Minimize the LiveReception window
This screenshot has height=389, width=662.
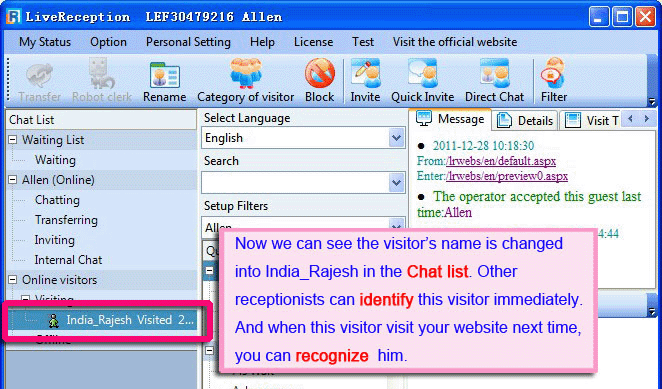pyautogui.click(x=599, y=17)
